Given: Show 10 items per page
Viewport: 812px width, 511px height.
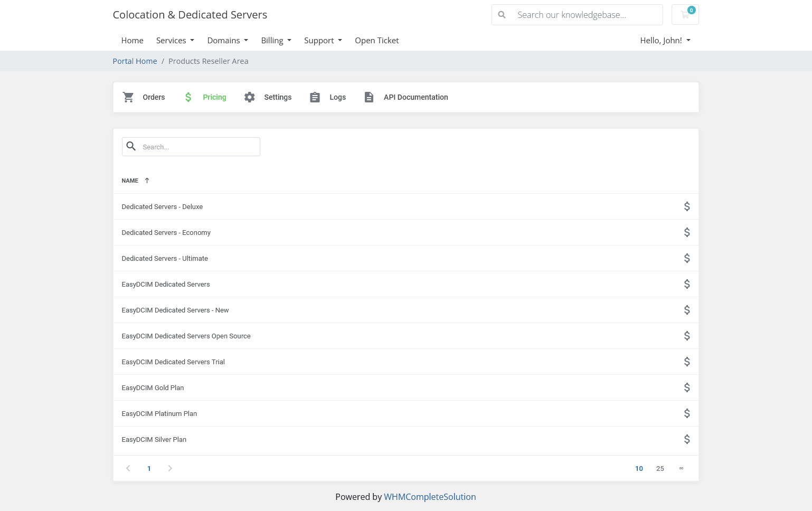Looking at the screenshot, I should [x=639, y=468].
